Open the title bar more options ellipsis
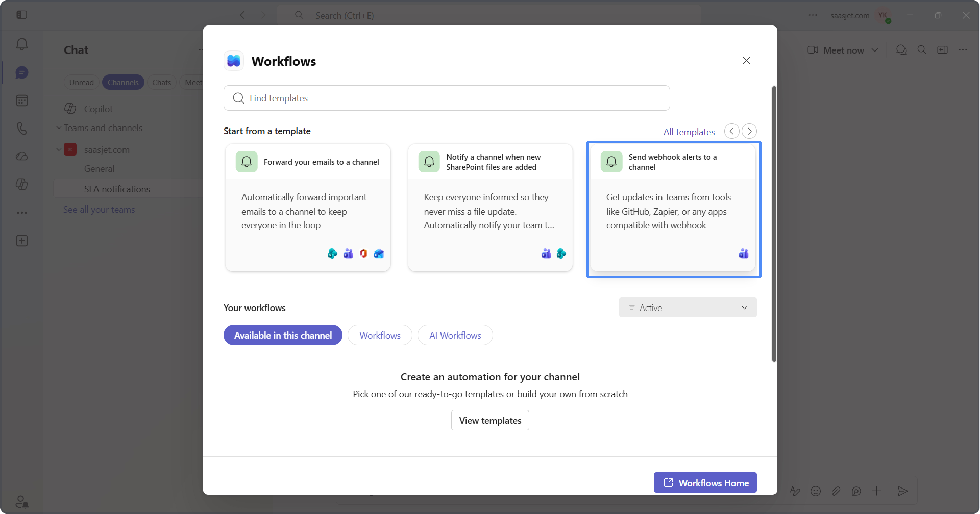Image resolution: width=980 pixels, height=514 pixels. (x=813, y=15)
